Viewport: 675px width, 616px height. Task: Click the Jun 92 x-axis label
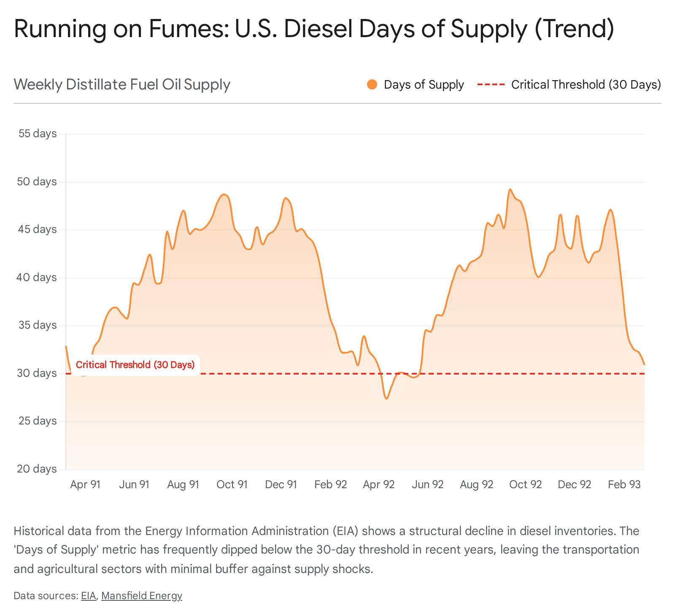(427, 484)
